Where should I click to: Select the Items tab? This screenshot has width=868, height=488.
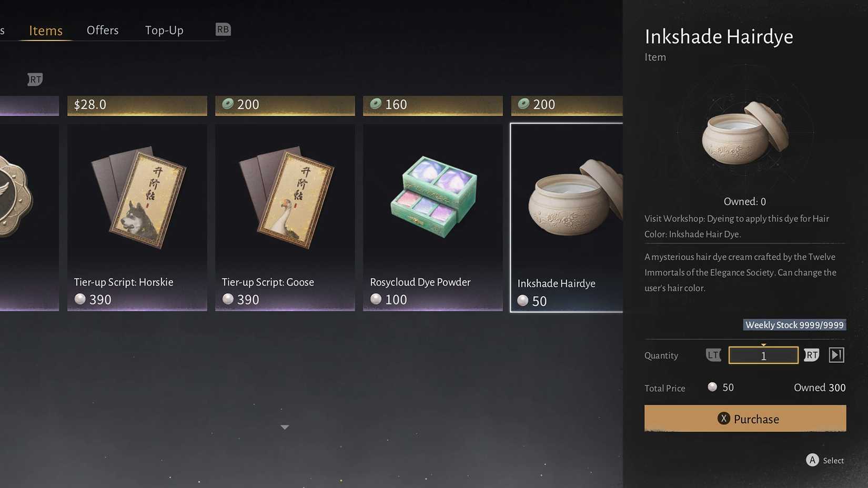click(46, 30)
